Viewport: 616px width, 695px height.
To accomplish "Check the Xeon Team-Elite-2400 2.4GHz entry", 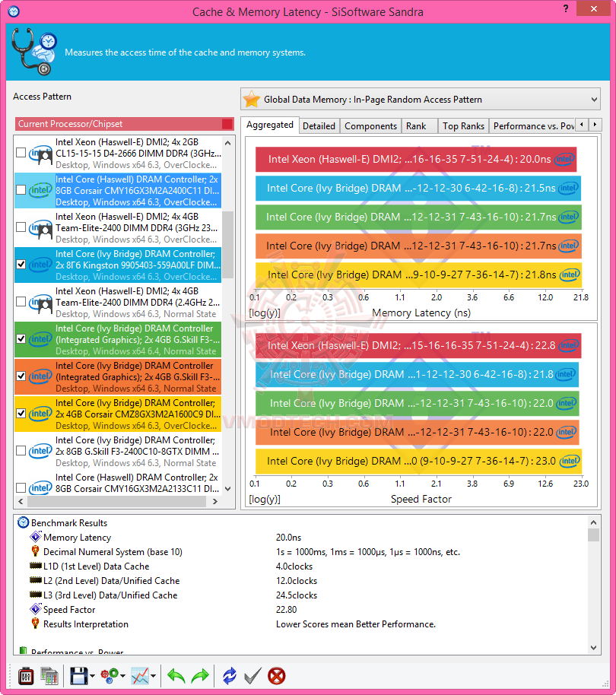I will tap(21, 302).
